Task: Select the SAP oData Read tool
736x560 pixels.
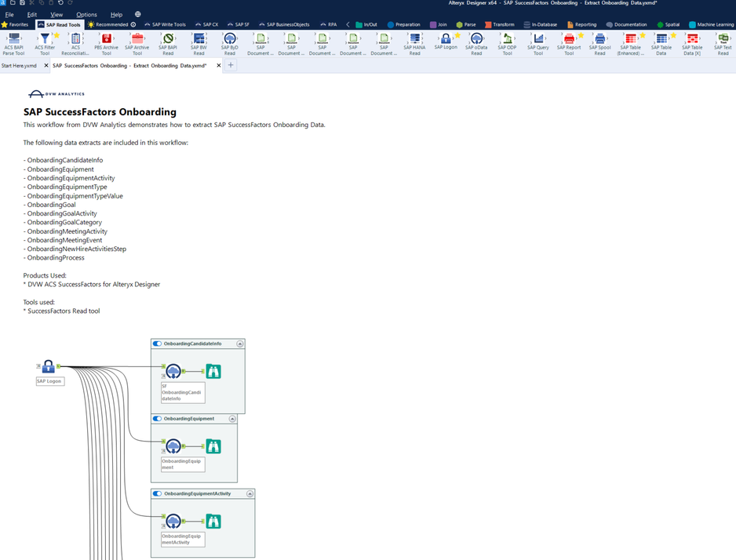Action: click(476, 38)
